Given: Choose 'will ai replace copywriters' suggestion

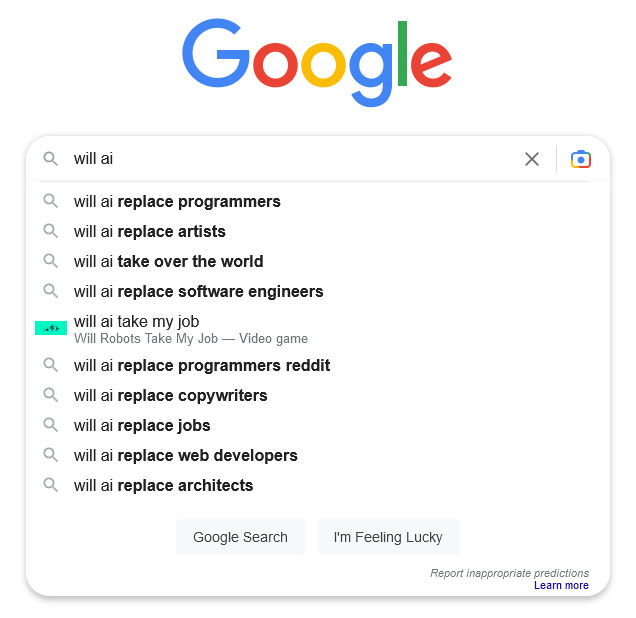Looking at the screenshot, I should (x=170, y=395).
